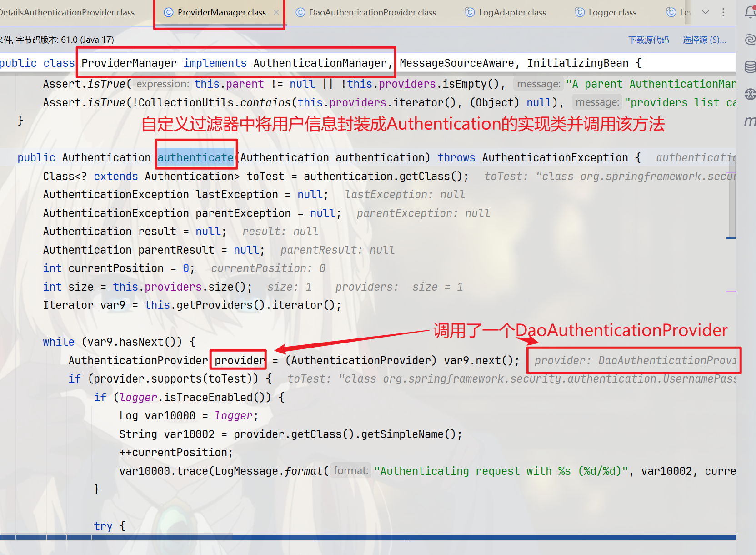Click the implements keyword

pos(215,63)
